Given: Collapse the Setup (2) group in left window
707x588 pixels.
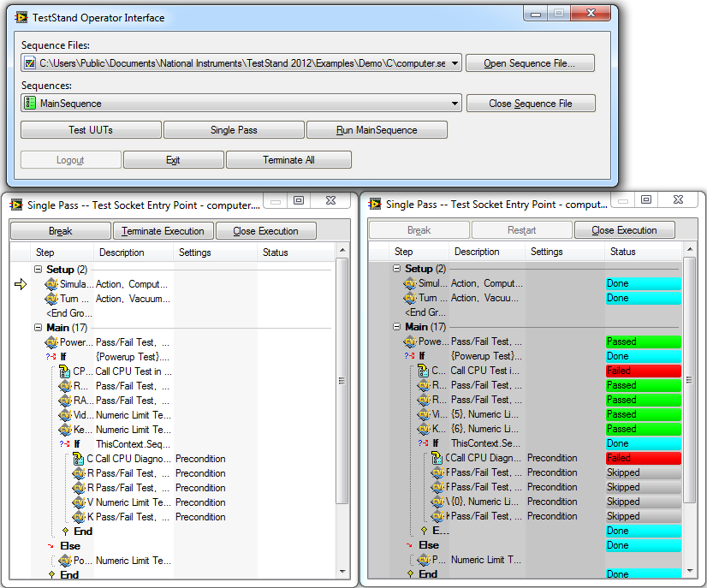Looking at the screenshot, I should 39,270.
